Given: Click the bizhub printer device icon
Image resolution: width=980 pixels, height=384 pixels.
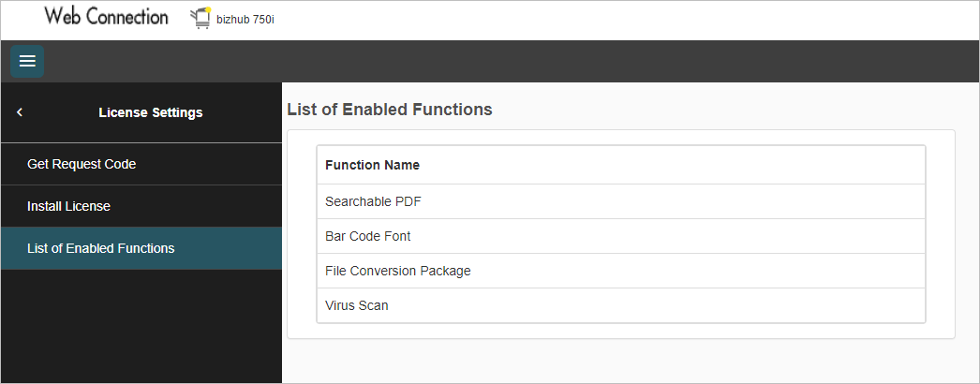Looking at the screenshot, I should (200, 18).
